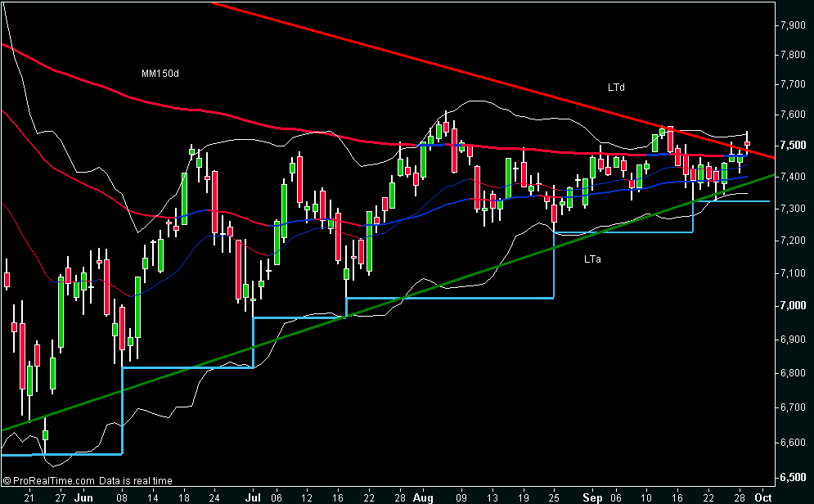
Task: Click the Jun month label on date axis
Action: click(x=83, y=497)
